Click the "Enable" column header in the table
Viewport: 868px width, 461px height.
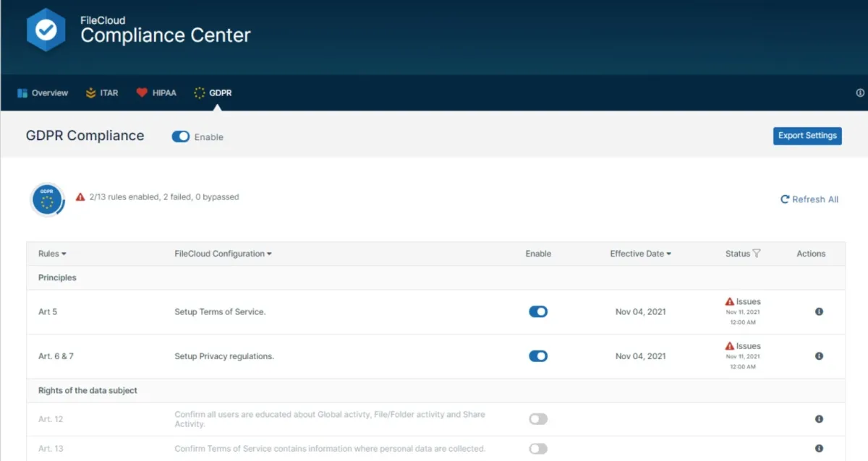538,254
